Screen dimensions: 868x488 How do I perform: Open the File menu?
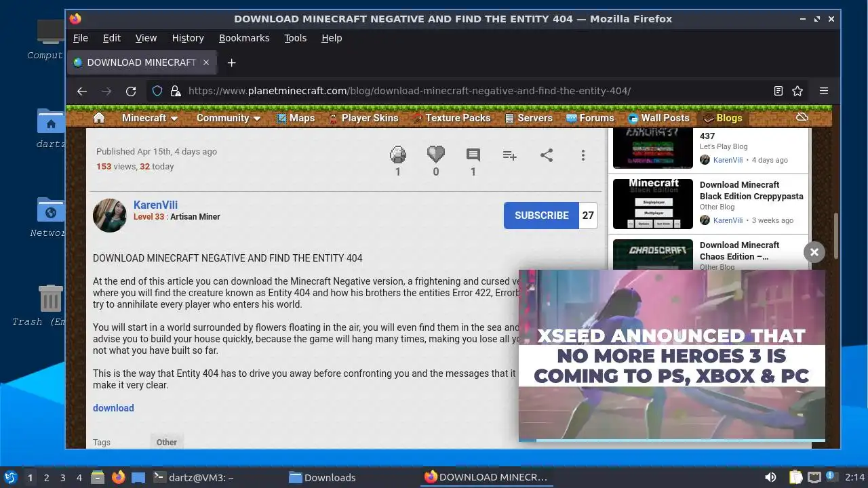81,38
